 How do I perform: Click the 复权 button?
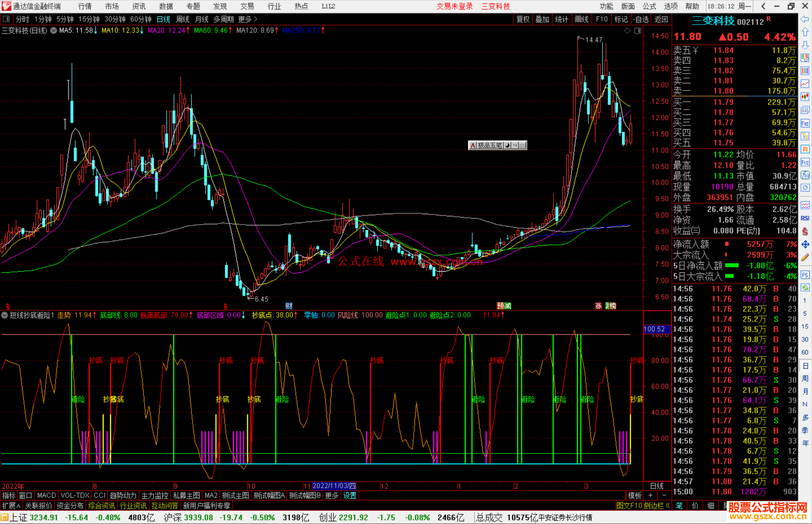coord(523,19)
